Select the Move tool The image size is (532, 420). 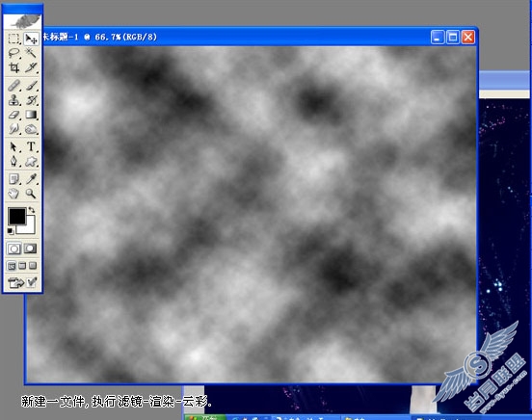[31, 39]
